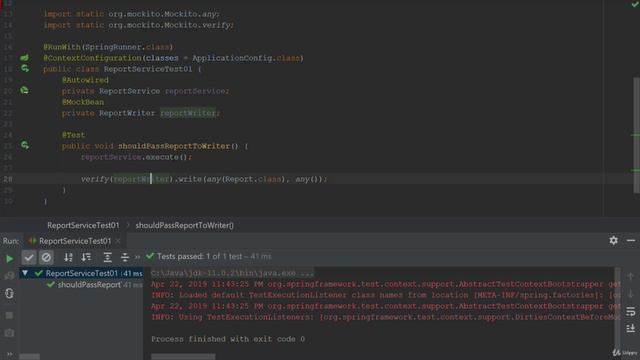The width and height of the screenshot is (640, 360).
Task: Close the ReportServiceTest01 run tab
Action: 118,241
